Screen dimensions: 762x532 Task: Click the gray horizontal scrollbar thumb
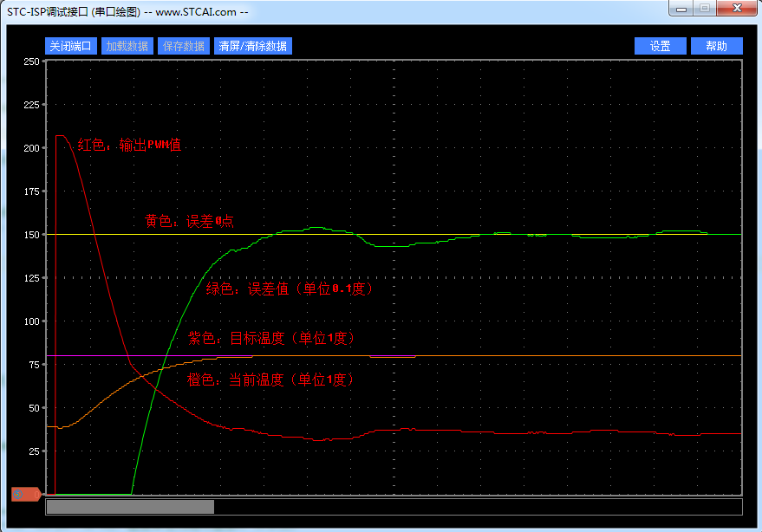[130, 507]
